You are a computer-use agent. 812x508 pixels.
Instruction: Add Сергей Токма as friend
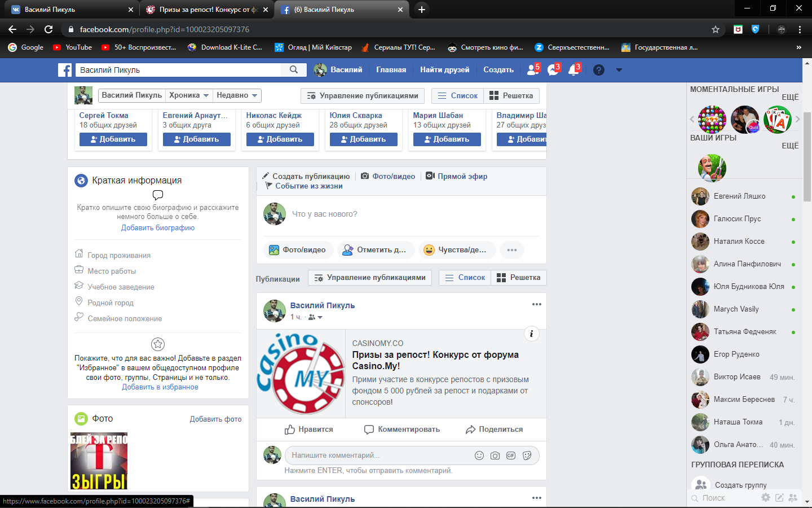tap(113, 139)
